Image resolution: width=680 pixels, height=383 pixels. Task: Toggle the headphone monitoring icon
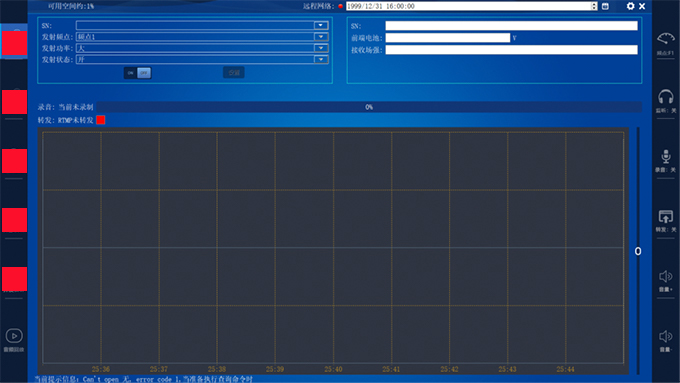coord(665,97)
